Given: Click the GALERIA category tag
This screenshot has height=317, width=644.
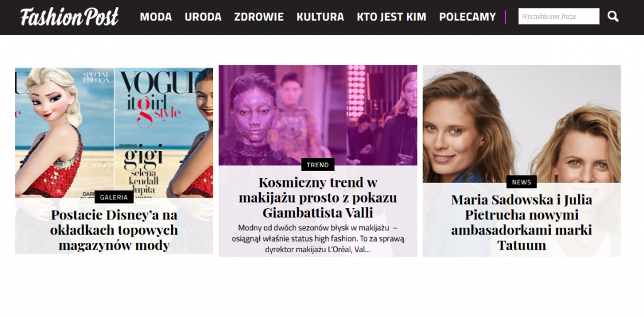Looking at the screenshot, I should [114, 197].
